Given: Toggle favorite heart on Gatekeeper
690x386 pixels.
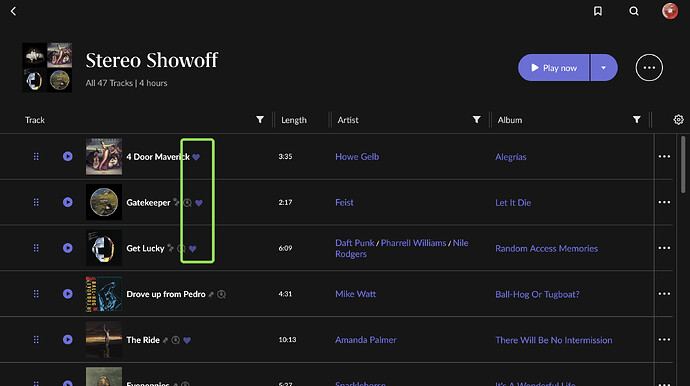Looking at the screenshot, I should coord(199,203).
